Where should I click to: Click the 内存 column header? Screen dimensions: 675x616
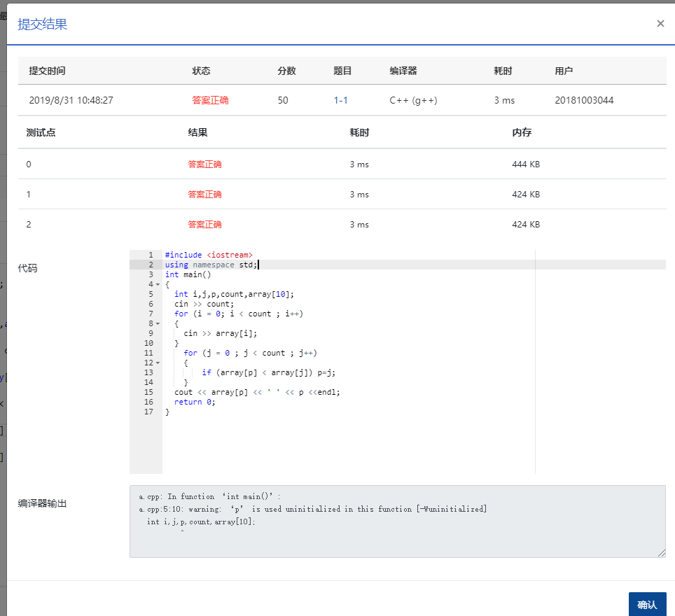tap(522, 132)
